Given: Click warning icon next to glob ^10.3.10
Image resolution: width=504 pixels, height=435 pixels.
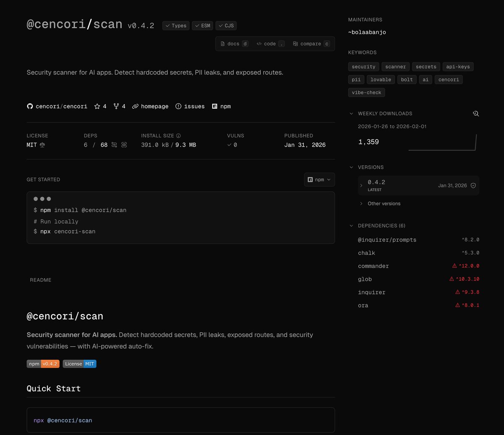Looking at the screenshot, I should coord(451,279).
